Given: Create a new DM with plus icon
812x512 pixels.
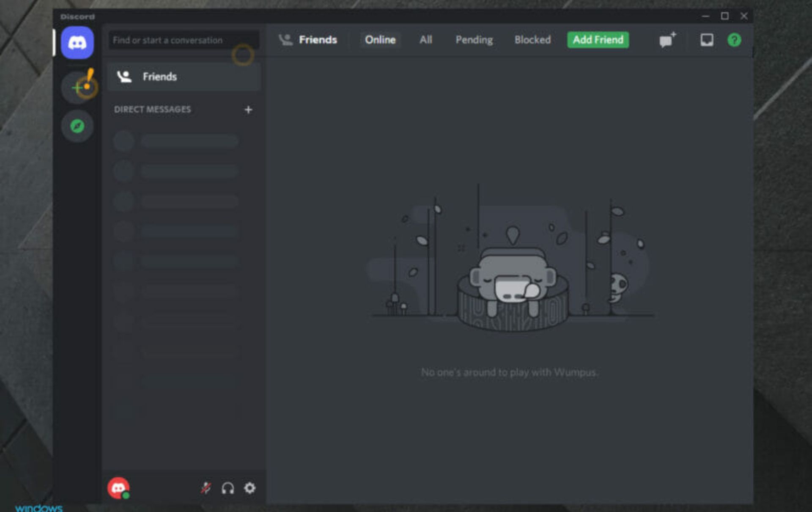Looking at the screenshot, I should pyautogui.click(x=248, y=110).
